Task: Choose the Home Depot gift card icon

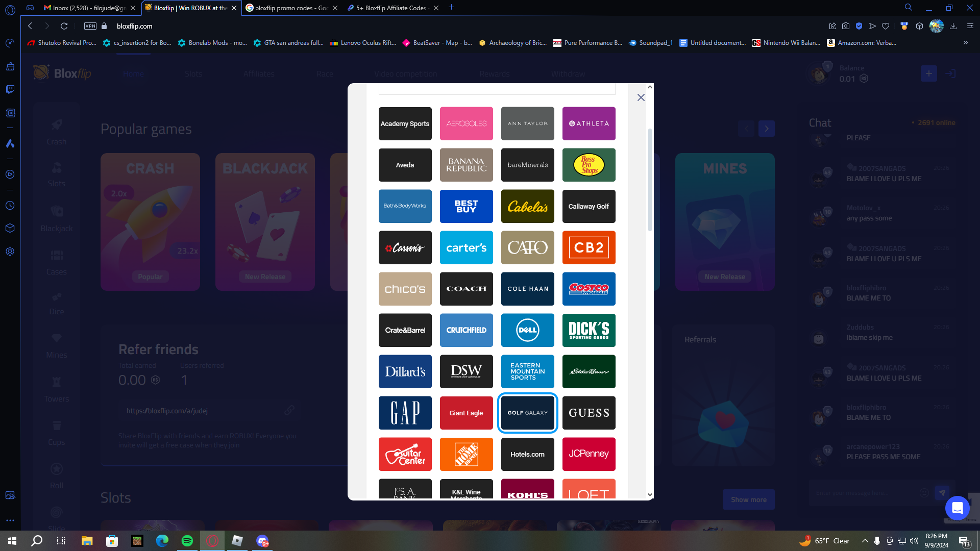Action: tap(466, 454)
